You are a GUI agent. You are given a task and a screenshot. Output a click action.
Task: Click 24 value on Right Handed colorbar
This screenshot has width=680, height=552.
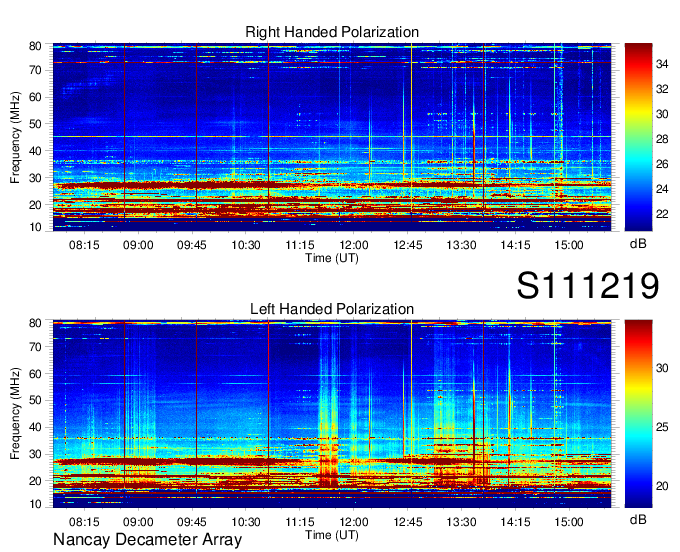pyautogui.click(x=662, y=189)
